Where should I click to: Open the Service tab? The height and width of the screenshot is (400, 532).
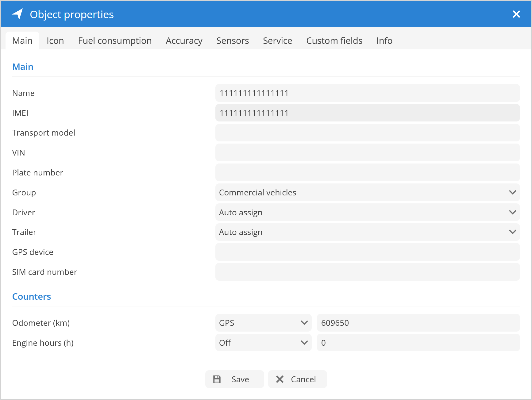277,41
